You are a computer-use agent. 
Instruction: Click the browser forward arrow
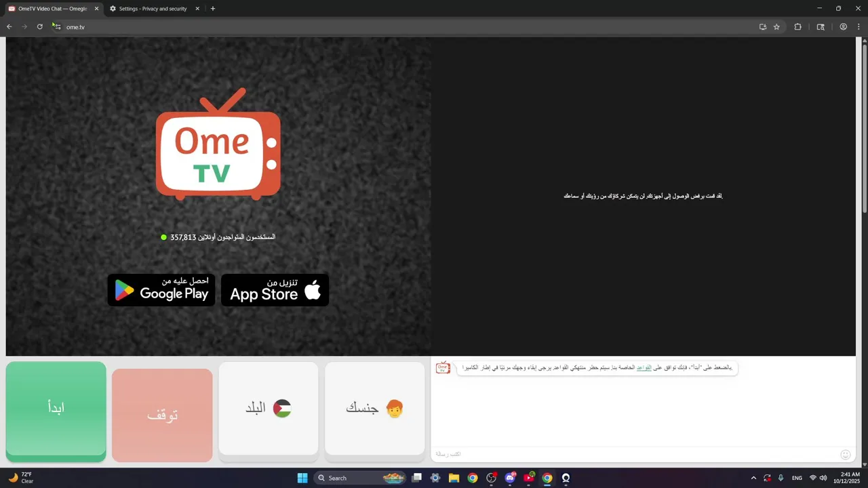point(24,27)
